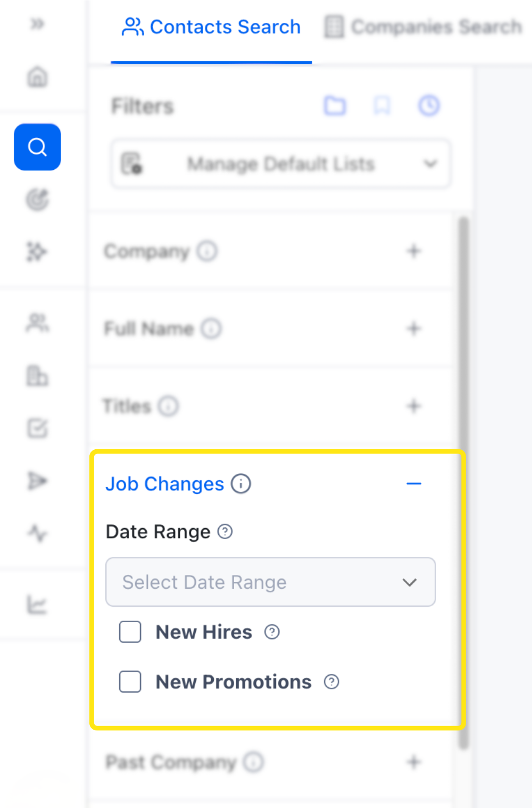This screenshot has width=532, height=808.
Task: Click the recent searches clock icon above Filters
Action: [429, 106]
